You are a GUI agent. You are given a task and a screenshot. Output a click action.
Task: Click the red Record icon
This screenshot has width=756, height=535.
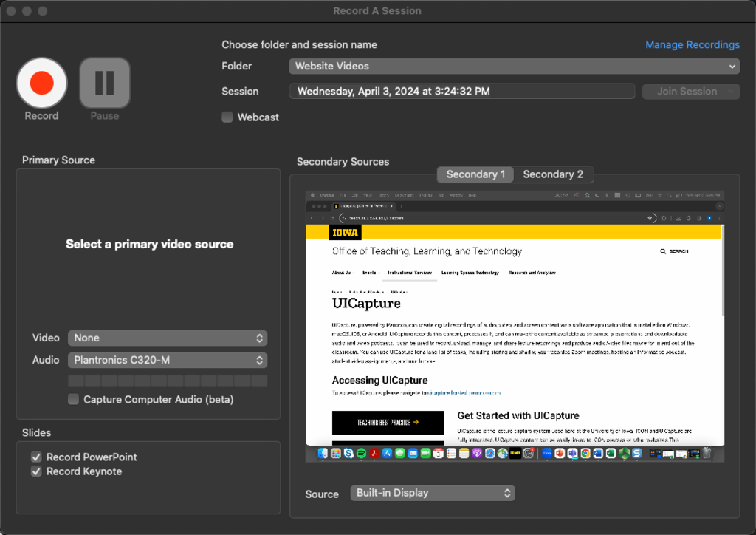(41, 83)
